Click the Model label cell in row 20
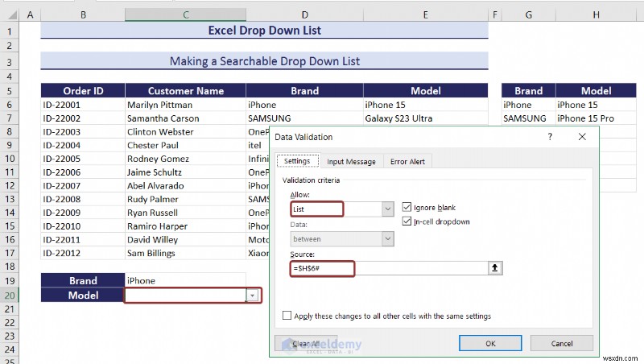 coord(83,295)
